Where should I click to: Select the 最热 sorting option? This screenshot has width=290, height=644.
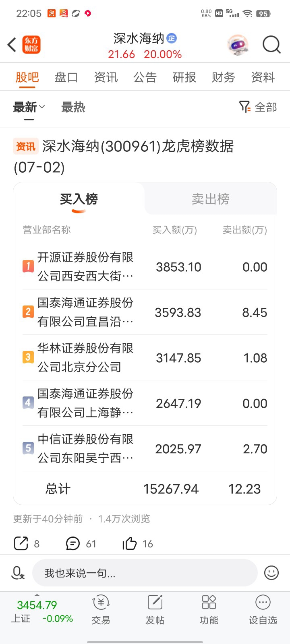(x=73, y=107)
